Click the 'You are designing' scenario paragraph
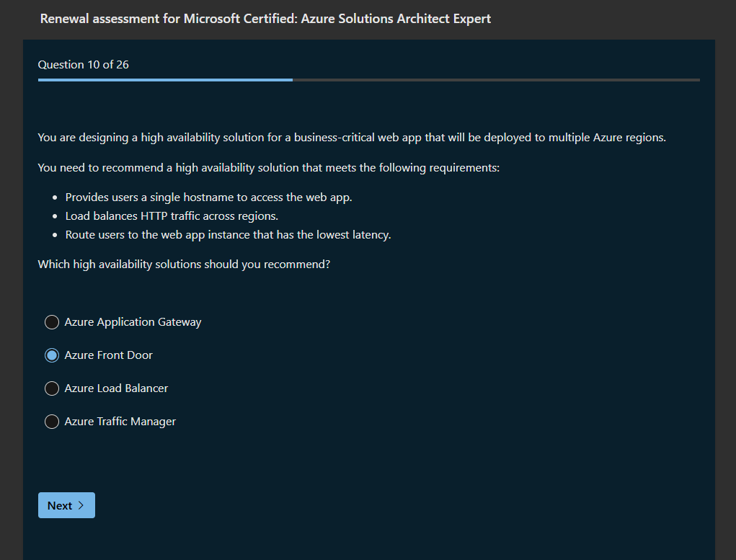This screenshot has height=560, width=736. tap(352, 137)
